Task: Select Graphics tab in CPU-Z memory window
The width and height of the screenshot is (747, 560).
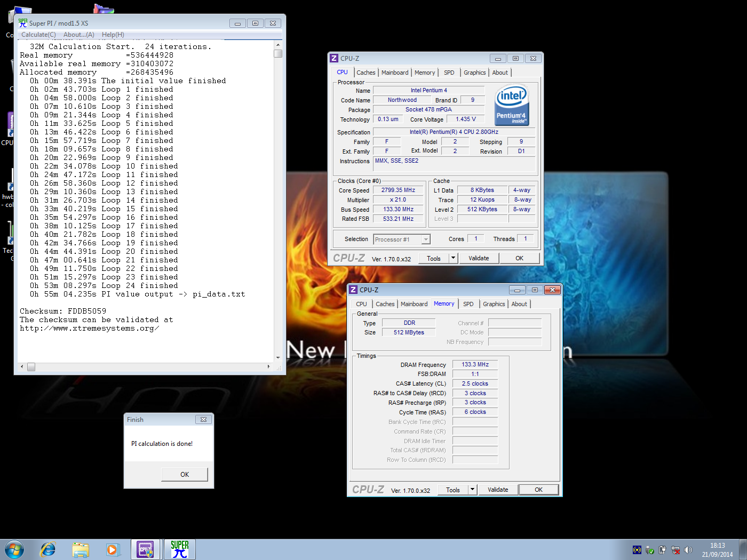Action: point(494,304)
